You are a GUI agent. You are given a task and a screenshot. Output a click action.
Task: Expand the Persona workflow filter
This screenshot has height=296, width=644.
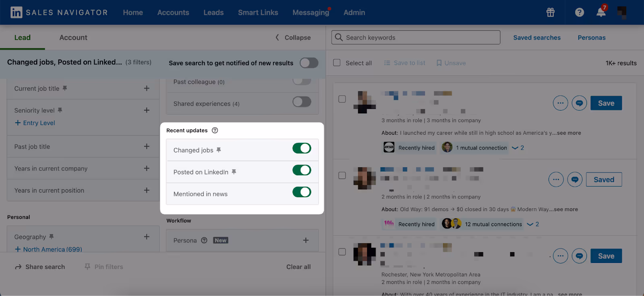306,240
